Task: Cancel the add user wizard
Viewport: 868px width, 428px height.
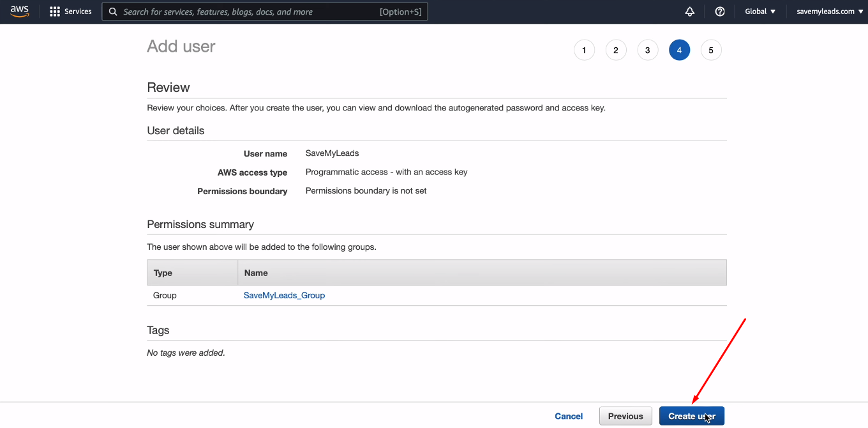Action: pos(569,416)
